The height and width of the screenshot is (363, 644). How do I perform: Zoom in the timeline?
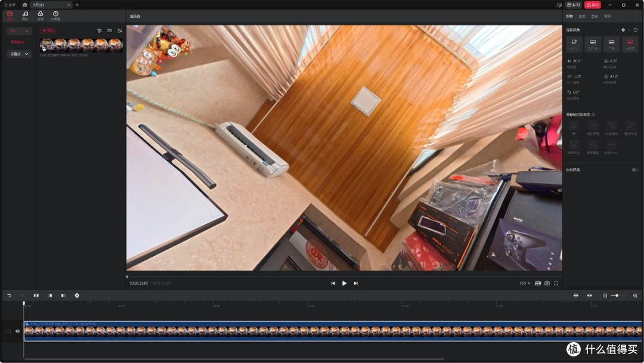[635, 296]
